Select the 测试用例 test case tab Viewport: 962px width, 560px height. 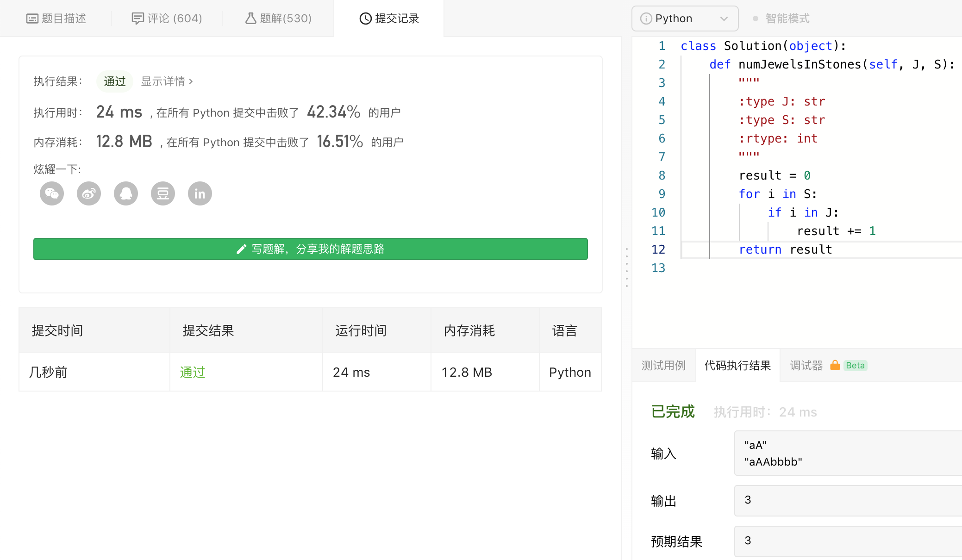click(663, 366)
